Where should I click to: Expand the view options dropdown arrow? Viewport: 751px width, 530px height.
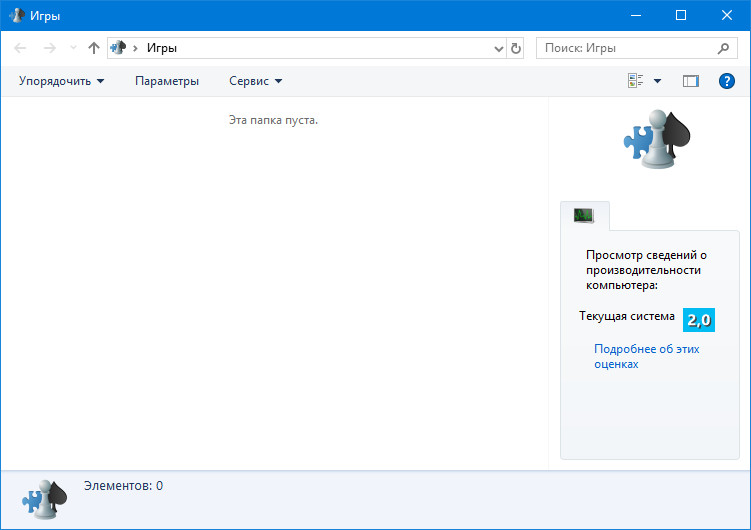(x=658, y=81)
